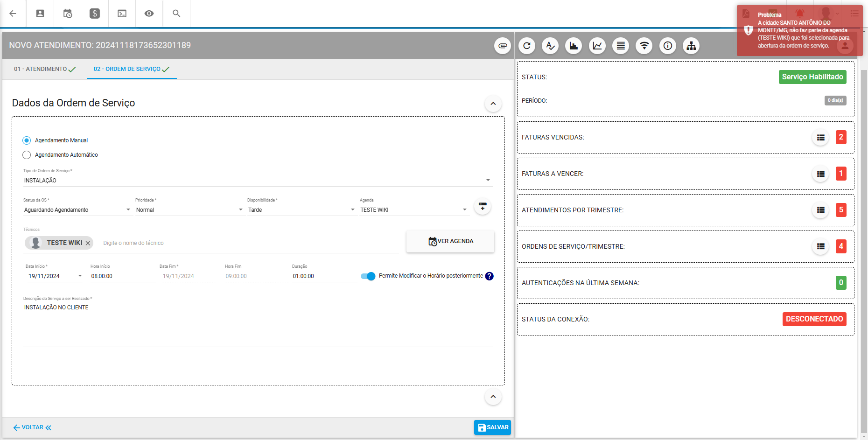868x440 pixels.
Task: Open the dollar financial icon in top toolbar
Action: tap(95, 14)
